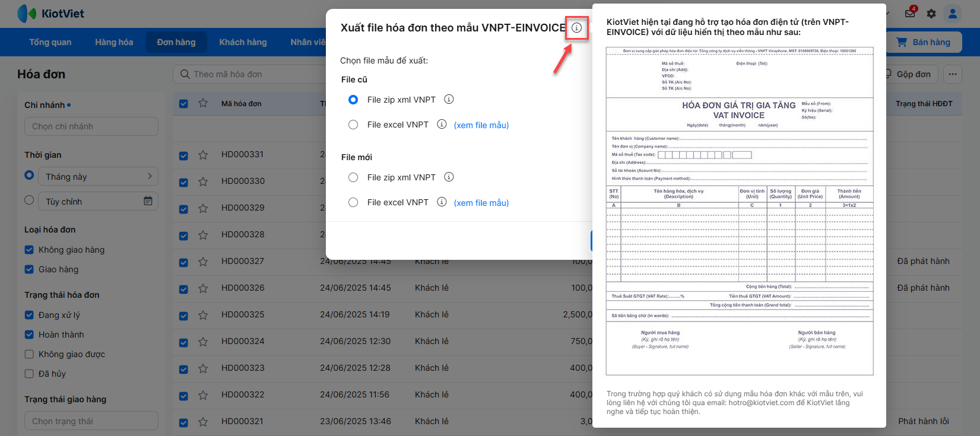The image size is (980, 436).
Task: Open the mail notifications icon
Action: pyautogui.click(x=910, y=13)
